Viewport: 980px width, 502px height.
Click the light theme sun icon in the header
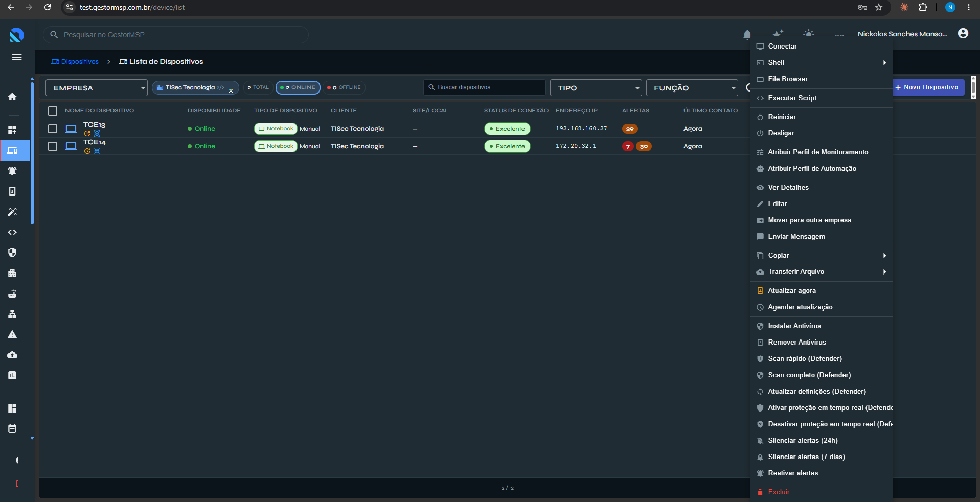point(809,34)
